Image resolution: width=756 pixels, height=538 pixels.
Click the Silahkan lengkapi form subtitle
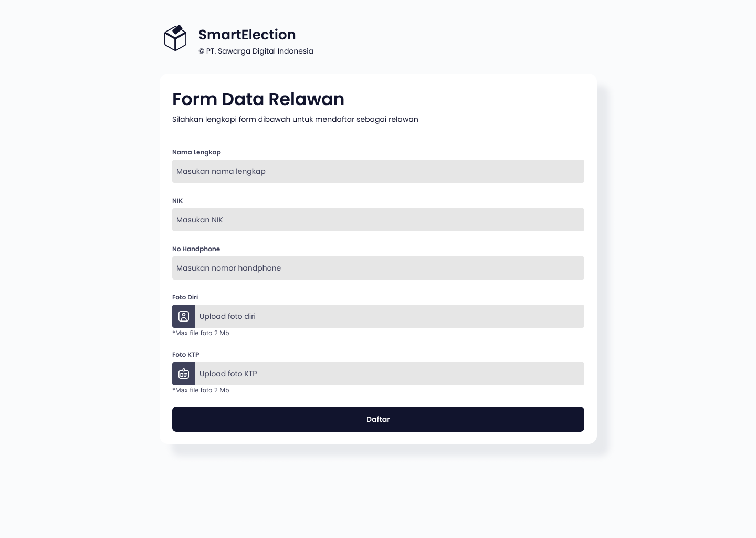coord(295,119)
